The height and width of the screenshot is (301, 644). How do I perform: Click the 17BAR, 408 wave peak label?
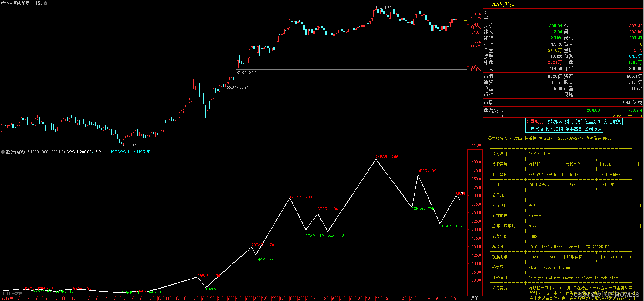pyautogui.click(x=301, y=197)
